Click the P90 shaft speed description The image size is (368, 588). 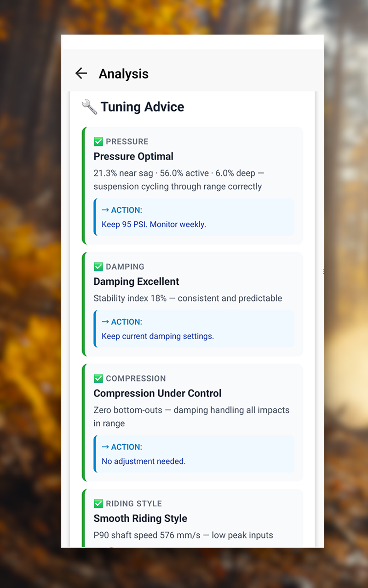point(183,535)
